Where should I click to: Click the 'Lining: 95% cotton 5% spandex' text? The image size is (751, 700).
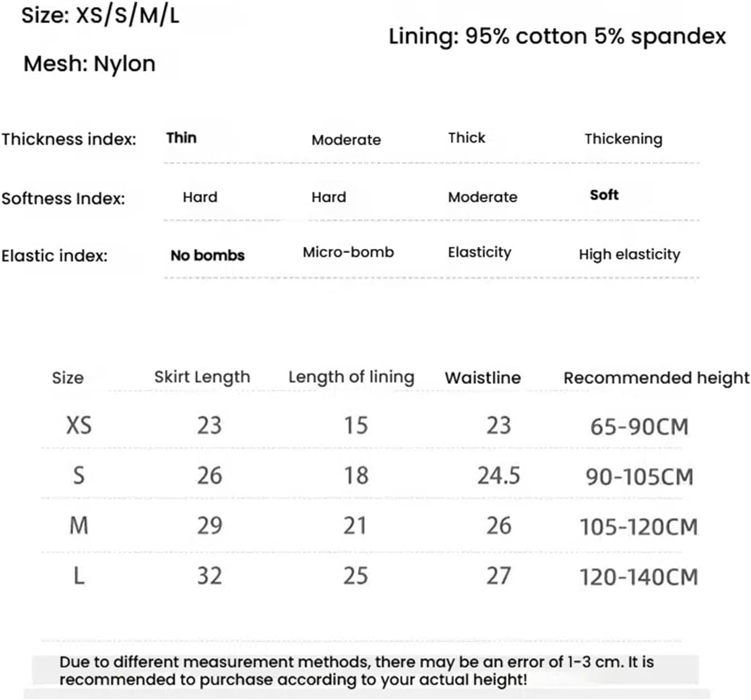click(557, 37)
